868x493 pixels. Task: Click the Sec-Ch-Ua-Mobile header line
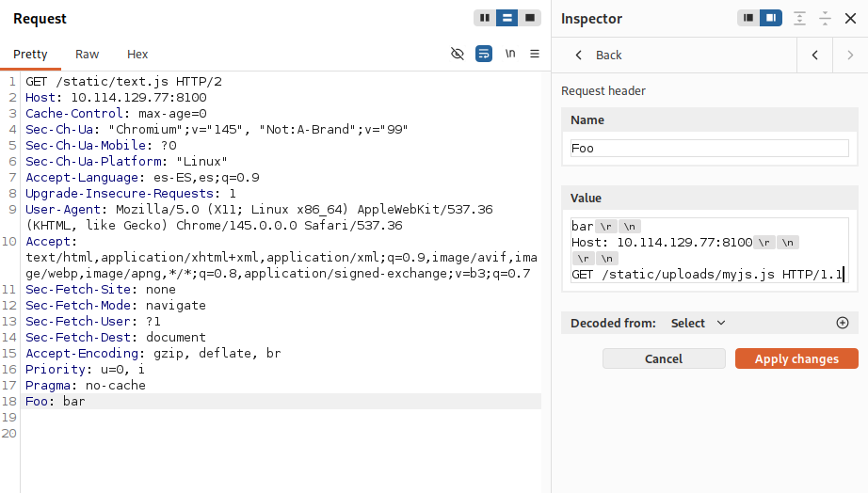(x=101, y=145)
